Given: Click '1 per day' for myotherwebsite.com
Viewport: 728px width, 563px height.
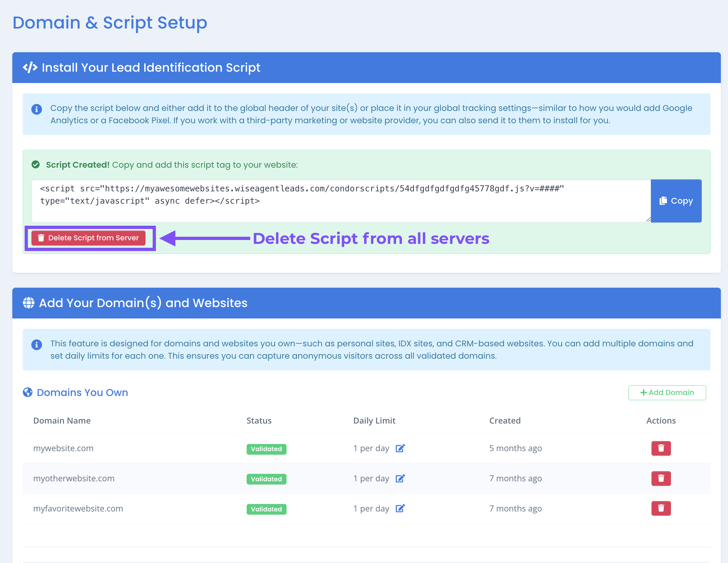Looking at the screenshot, I should [371, 478].
